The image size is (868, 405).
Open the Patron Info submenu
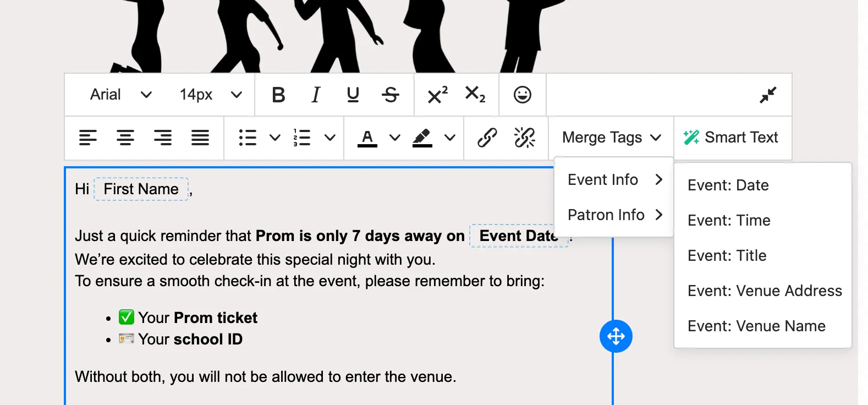coord(614,215)
